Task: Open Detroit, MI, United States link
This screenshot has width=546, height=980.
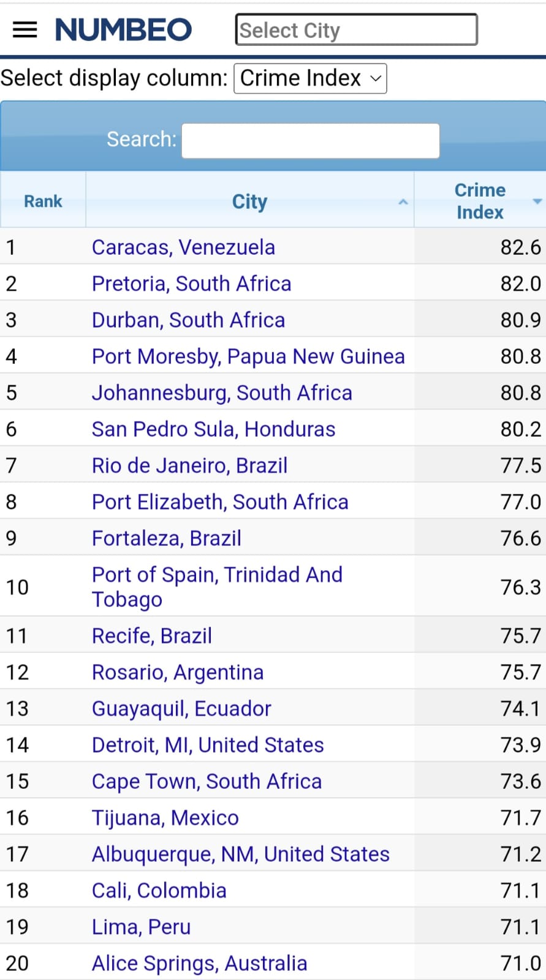Action: 208,745
